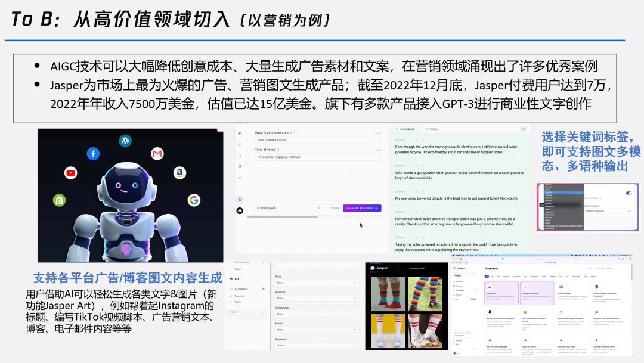Click the What is your post about input field
Viewport: 644px width, 363px height.
click(319, 140)
